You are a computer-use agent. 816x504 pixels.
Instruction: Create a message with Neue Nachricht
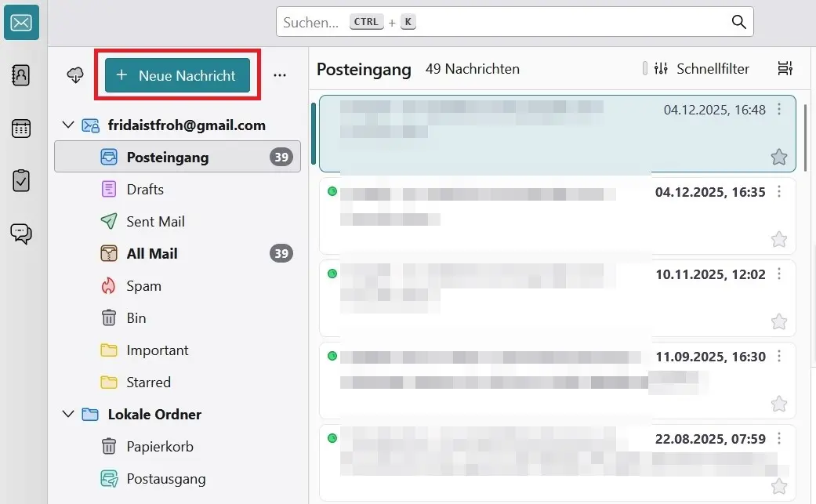[x=176, y=75]
